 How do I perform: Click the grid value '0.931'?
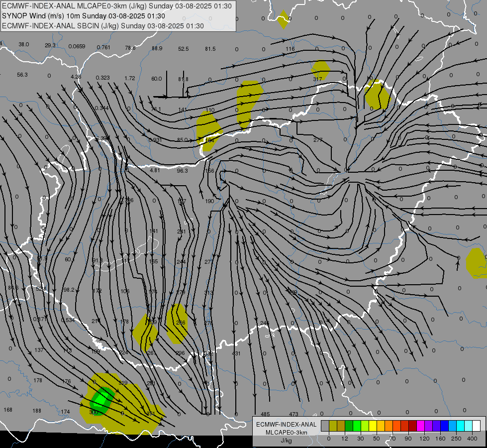coord(155,140)
